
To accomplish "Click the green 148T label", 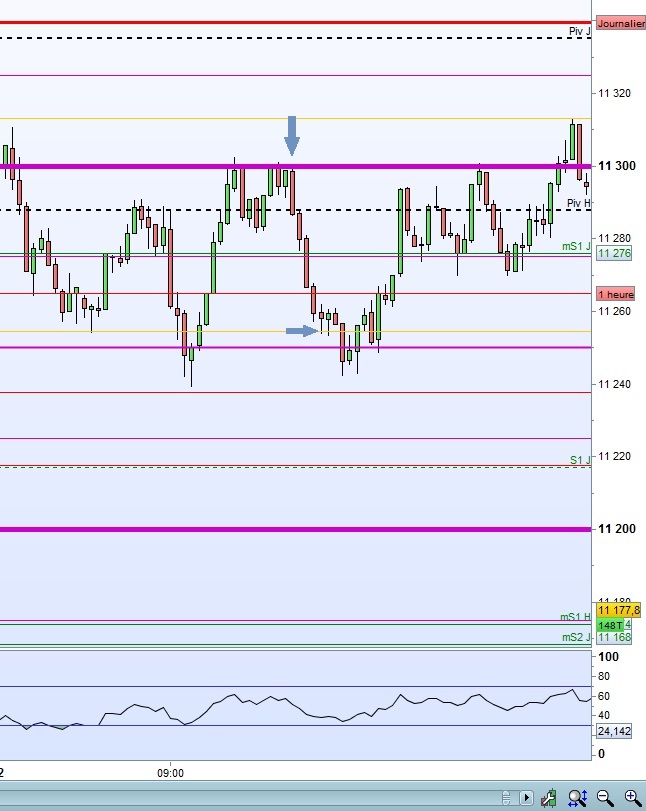I will [610, 625].
